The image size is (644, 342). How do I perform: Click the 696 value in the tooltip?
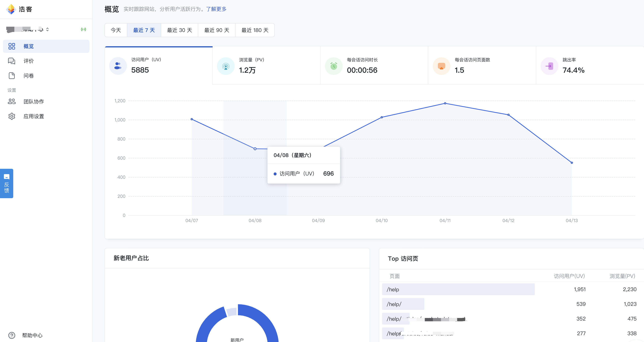pyautogui.click(x=328, y=174)
